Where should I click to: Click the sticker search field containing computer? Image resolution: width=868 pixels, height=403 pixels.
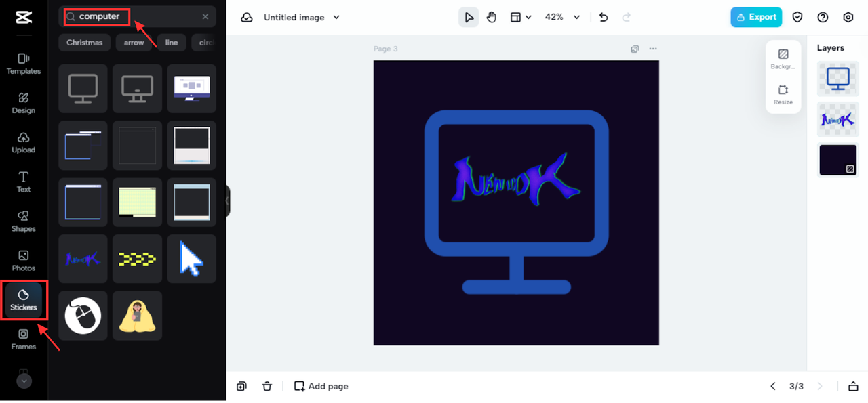[138, 16]
